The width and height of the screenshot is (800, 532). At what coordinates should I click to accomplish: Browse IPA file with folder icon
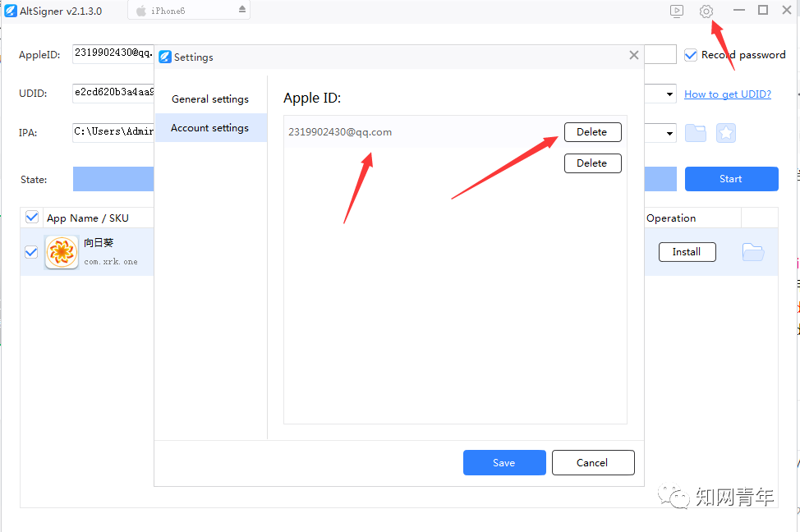pos(696,133)
